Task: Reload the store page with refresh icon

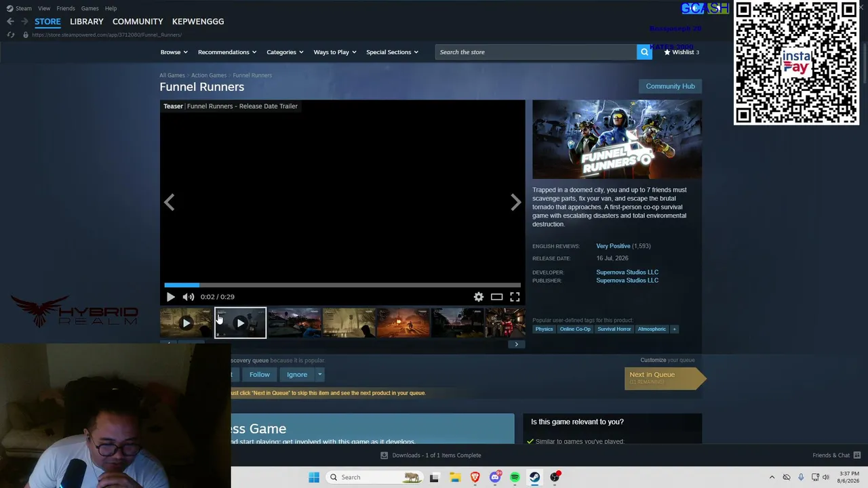Action: (x=11, y=35)
